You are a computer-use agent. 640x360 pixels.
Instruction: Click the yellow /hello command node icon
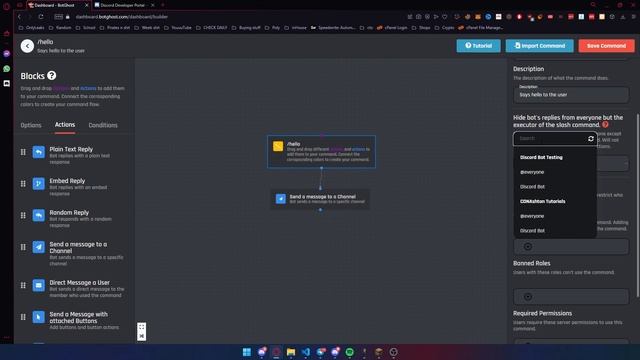point(278,146)
